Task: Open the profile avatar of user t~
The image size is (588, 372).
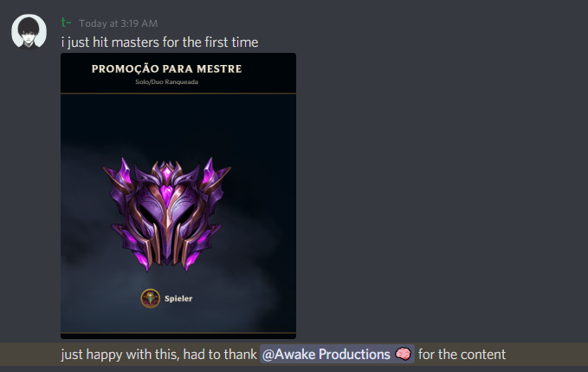Action: tap(29, 32)
